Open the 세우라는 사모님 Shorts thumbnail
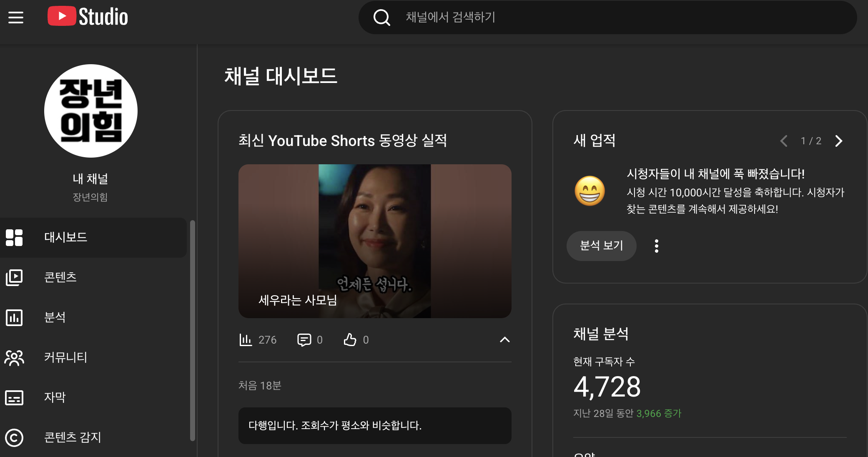Viewport: 868px width, 457px height. pyautogui.click(x=374, y=241)
